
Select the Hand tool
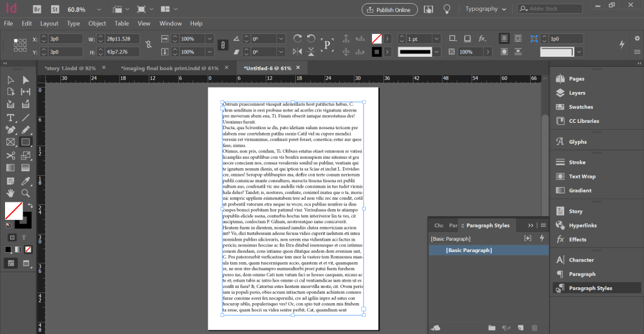coord(11,193)
